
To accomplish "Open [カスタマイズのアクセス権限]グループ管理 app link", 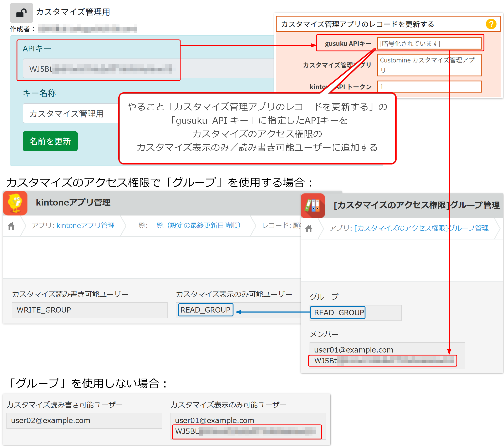I will [421, 228].
